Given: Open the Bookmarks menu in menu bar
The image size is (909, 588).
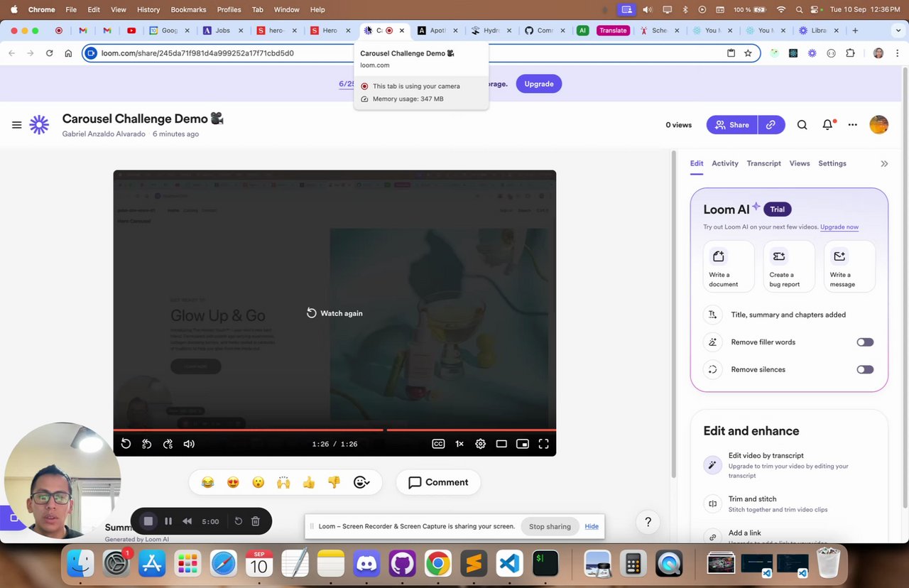Looking at the screenshot, I should click(x=188, y=9).
